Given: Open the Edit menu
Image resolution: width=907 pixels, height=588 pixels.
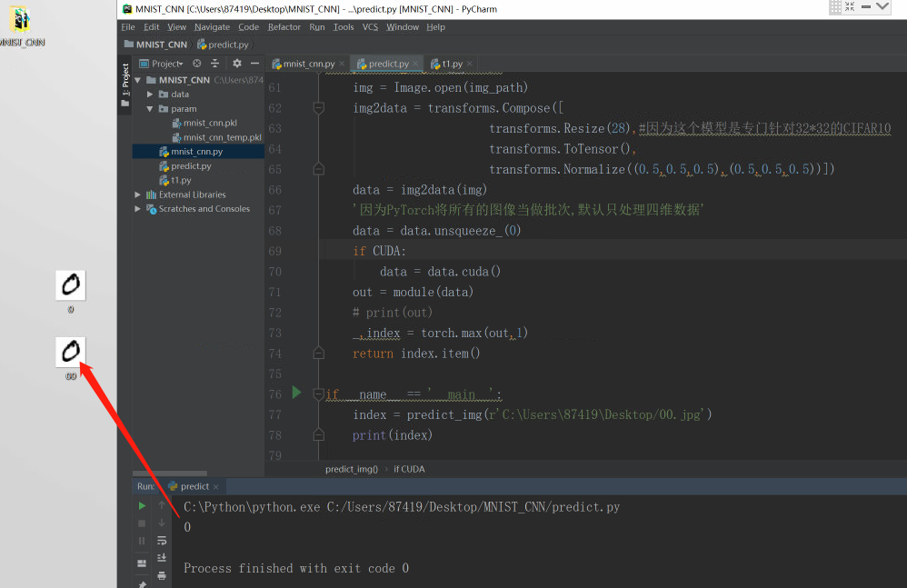Looking at the screenshot, I should point(152,27).
